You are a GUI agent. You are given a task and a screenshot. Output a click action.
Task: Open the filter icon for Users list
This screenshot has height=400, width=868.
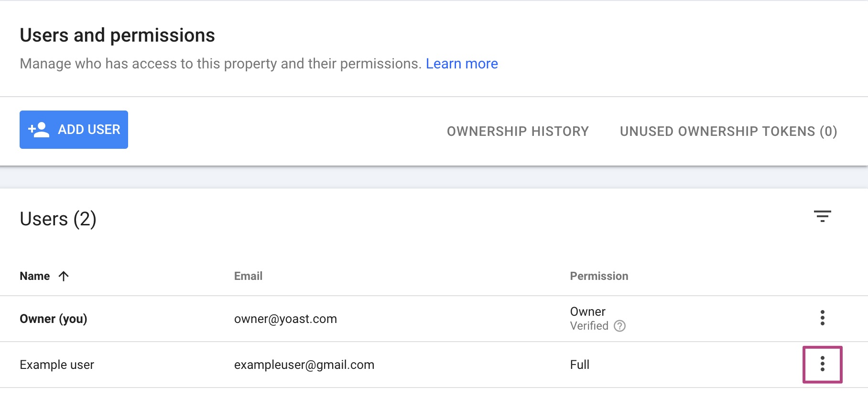pos(822,216)
